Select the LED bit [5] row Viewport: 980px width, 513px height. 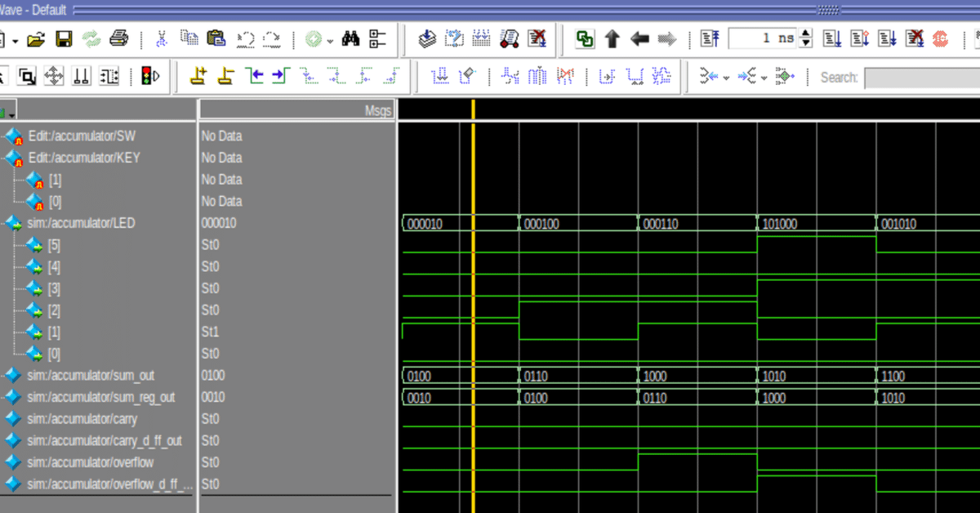(x=54, y=244)
